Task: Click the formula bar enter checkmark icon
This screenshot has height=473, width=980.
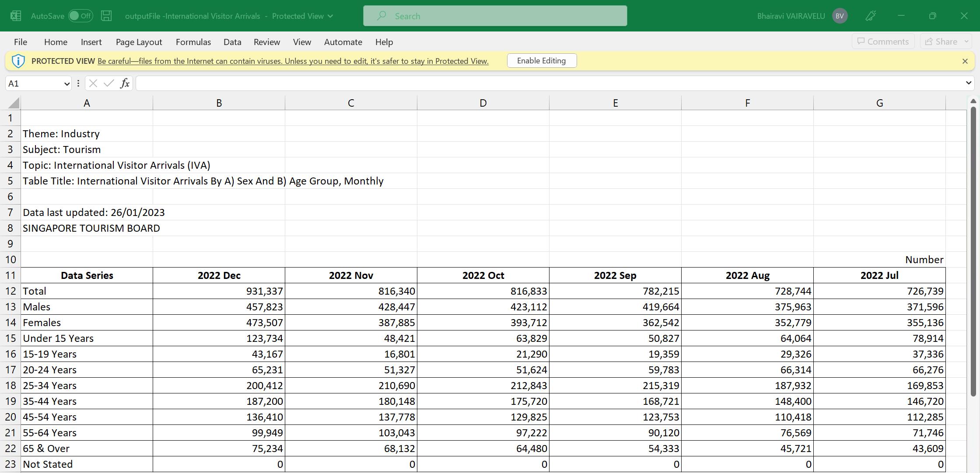Action: coord(109,83)
